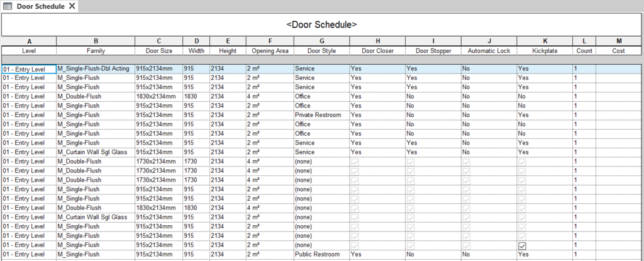Click the Automatic Lock header cell
This screenshot has height=261, width=644.
[489, 50]
